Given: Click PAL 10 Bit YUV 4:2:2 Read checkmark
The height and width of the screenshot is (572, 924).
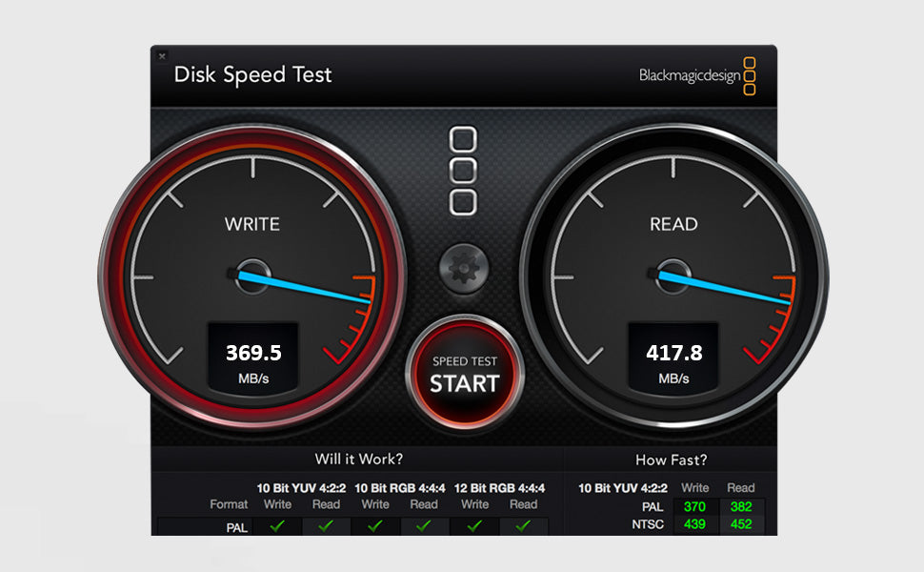Looking at the screenshot, I should [326, 525].
